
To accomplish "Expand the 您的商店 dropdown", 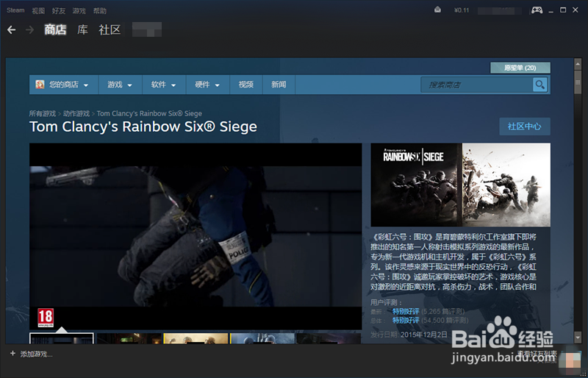I will 64,85.
